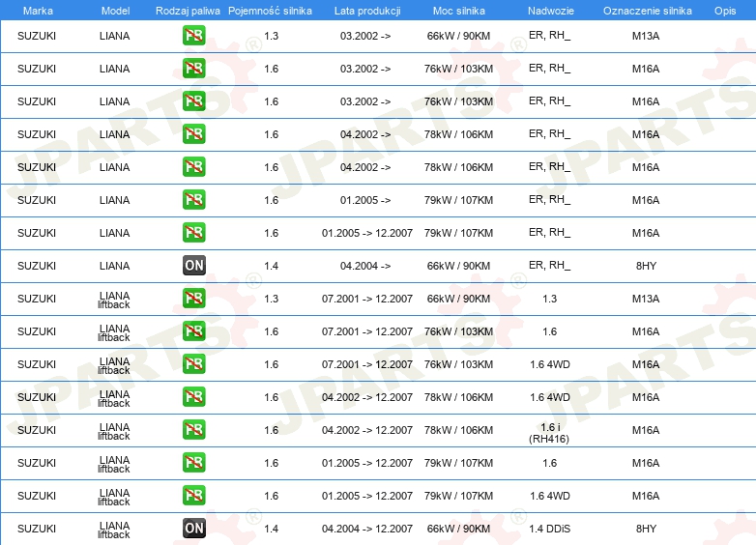Select '8HY' engine code in the 1.4 DDiS row
Image resolution: width=756 pixels, height=545 pixels.
646,529
